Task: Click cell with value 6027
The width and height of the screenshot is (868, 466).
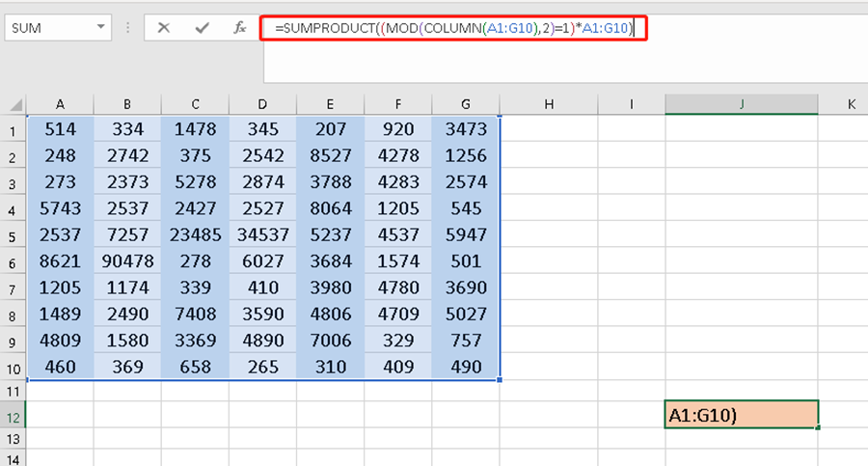Action: click(262, 261)
